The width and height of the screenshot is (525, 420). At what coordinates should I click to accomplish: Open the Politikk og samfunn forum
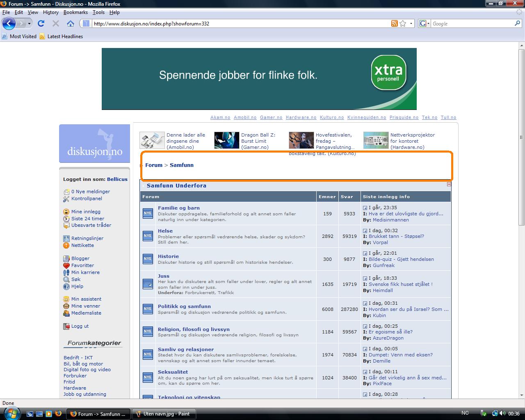[x=184, y=306]
